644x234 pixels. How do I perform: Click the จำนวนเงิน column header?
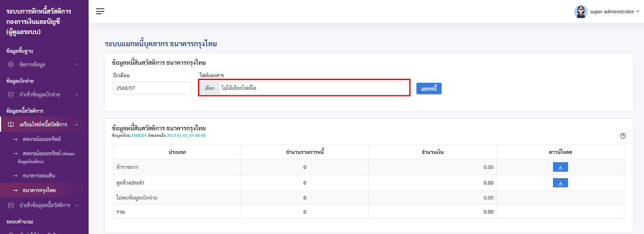[x=433, y=152]
